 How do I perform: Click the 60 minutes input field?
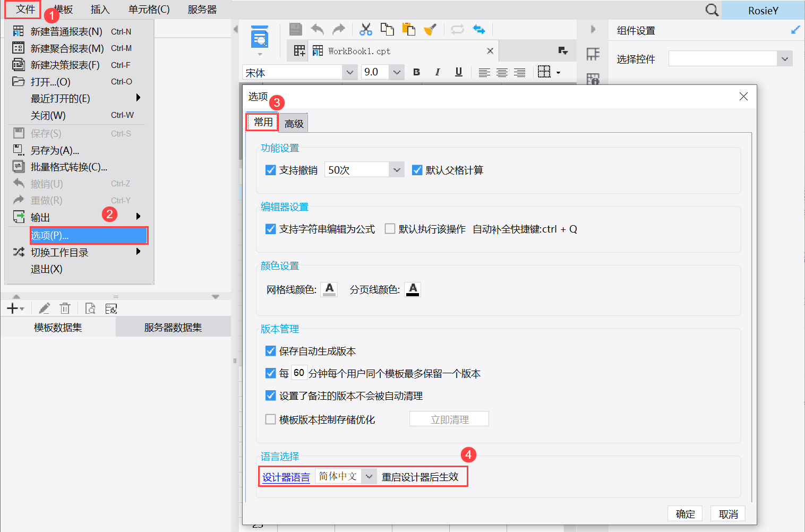pyautogui.click(x=299, y=373)
